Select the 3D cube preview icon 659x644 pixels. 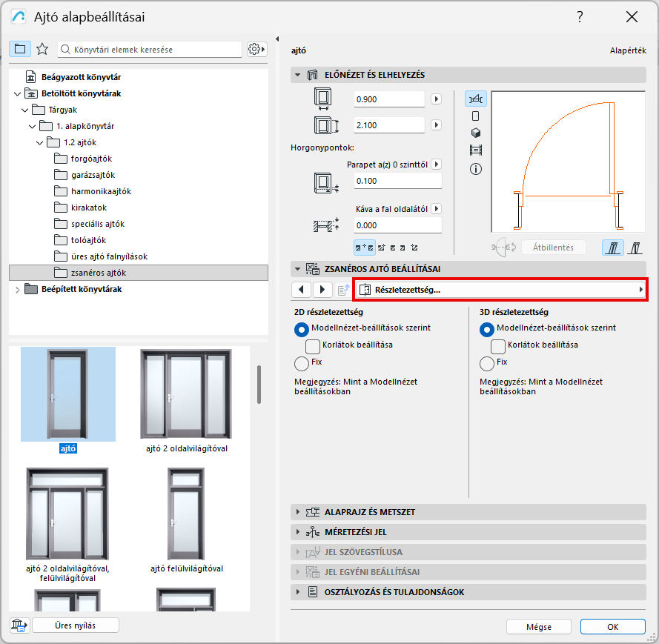coord(476,133)
